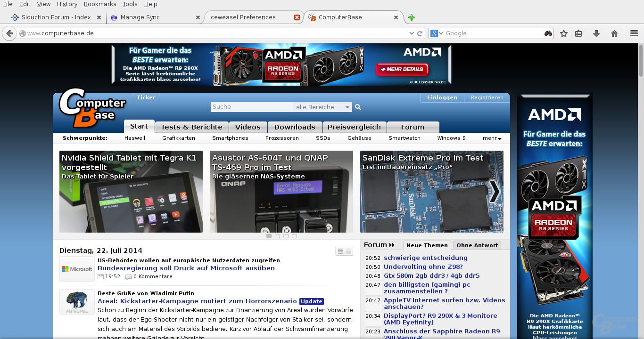
Task: Open the downloads arrow icon
Action: [596, 33]
